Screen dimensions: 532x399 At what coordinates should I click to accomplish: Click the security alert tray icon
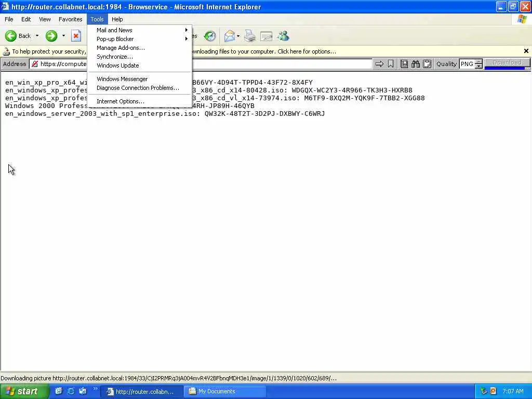click(x=494, y=391)
